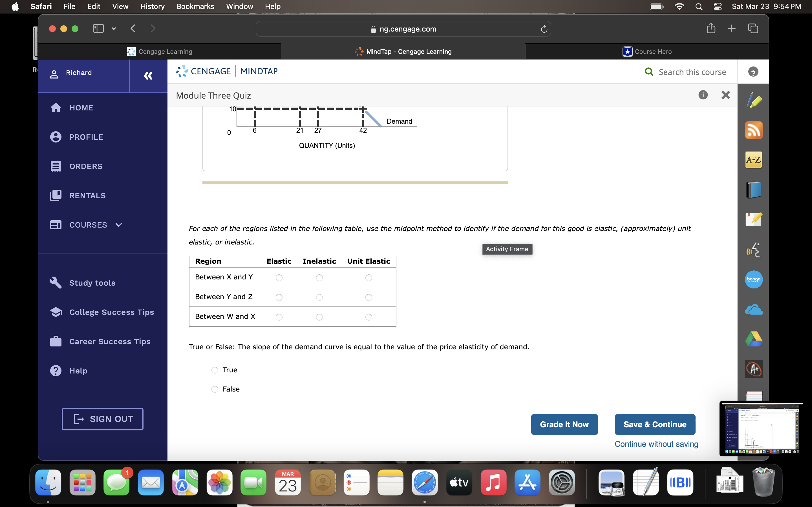812x507 pixels.
Task: Click the Grade It Now button
Action: [x=564, y=424]
